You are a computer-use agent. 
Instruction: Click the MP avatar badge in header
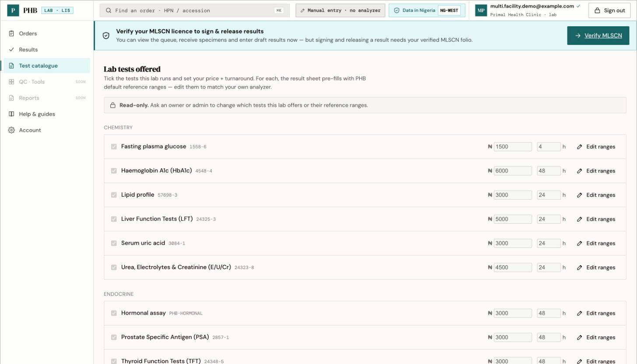(481, 11)
